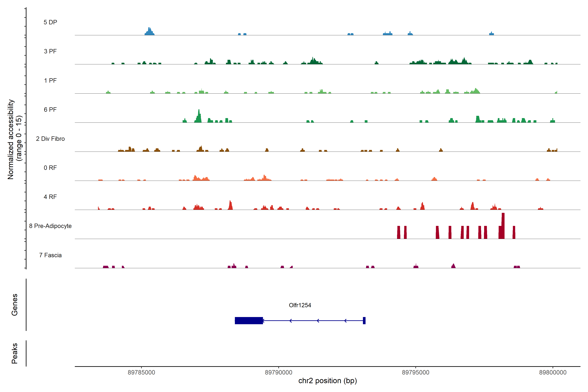Click the small Olfr1254 exon at right end
Viewport: 588px width, 392px height.
tap(364, 320)
